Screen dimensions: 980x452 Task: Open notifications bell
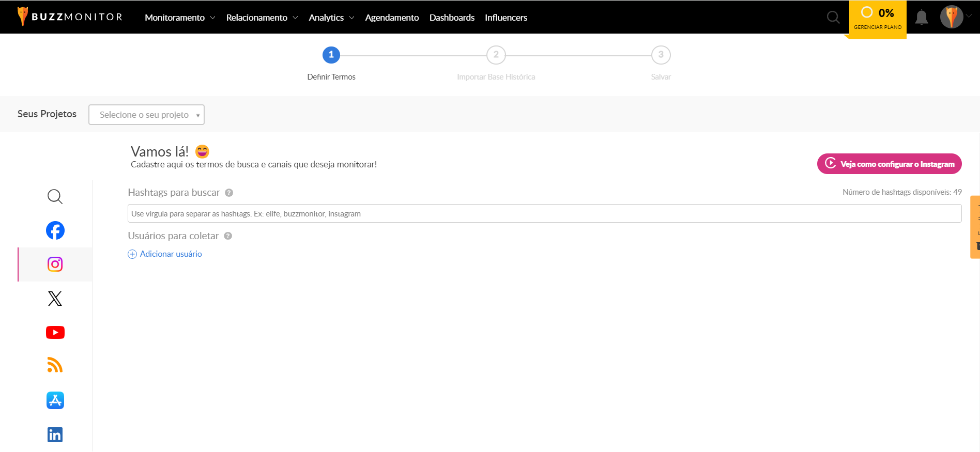coord(921,17)
